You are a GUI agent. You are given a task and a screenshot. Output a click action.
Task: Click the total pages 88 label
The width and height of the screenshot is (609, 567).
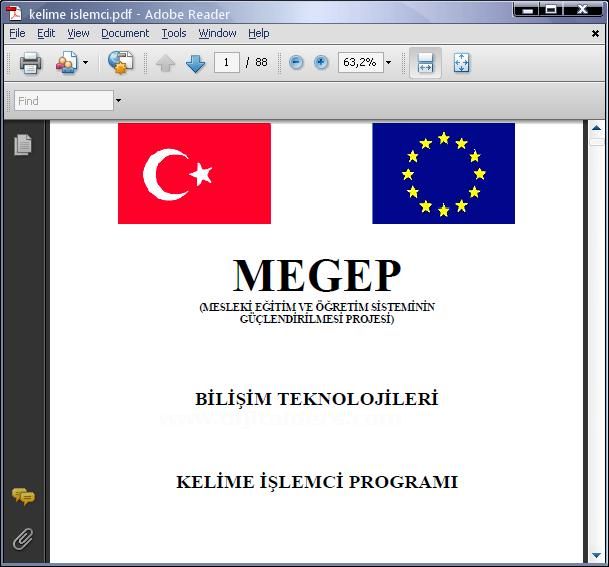pyautogui.click(x=261, y=62)
